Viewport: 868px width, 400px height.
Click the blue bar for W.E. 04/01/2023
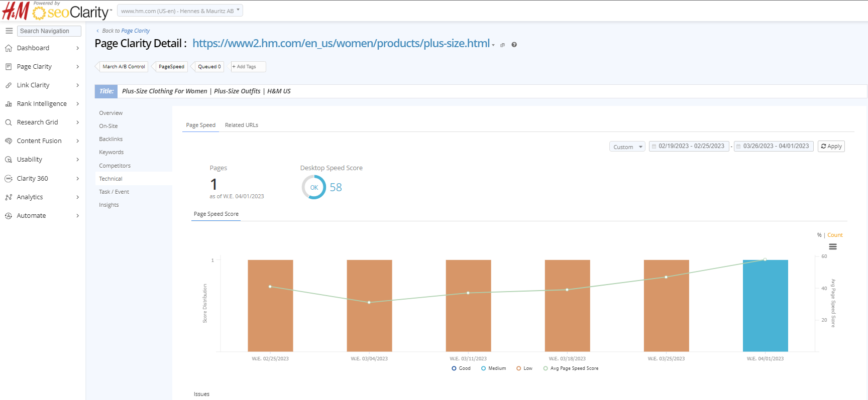pyautogui.click(x=765, y=306)
